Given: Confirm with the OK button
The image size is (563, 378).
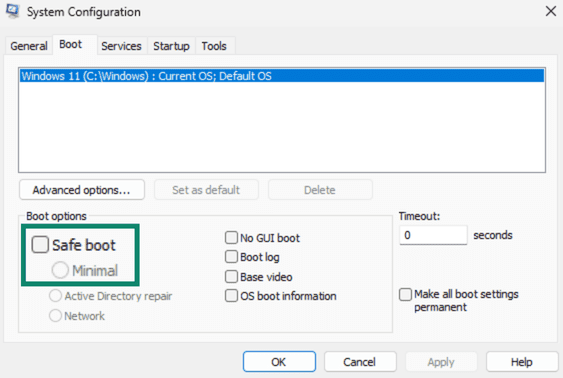Looking at the screenshot, I should coord(279,361).
